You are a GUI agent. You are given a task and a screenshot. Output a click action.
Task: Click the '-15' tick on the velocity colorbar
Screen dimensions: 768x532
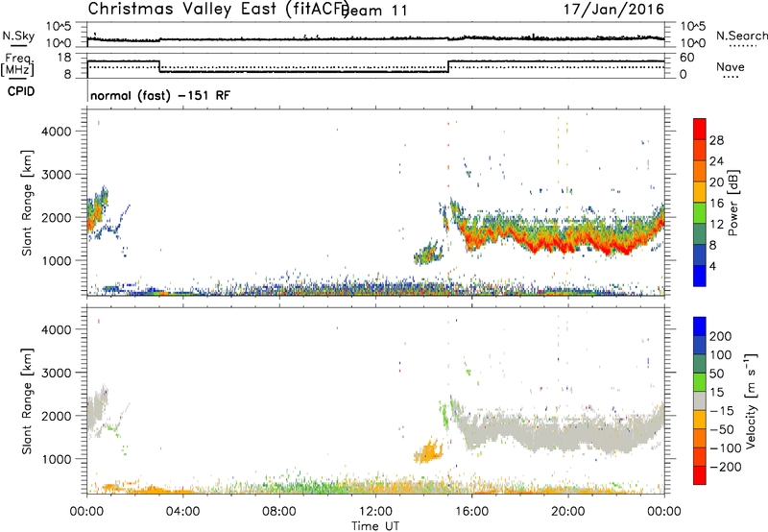[722, 411]
